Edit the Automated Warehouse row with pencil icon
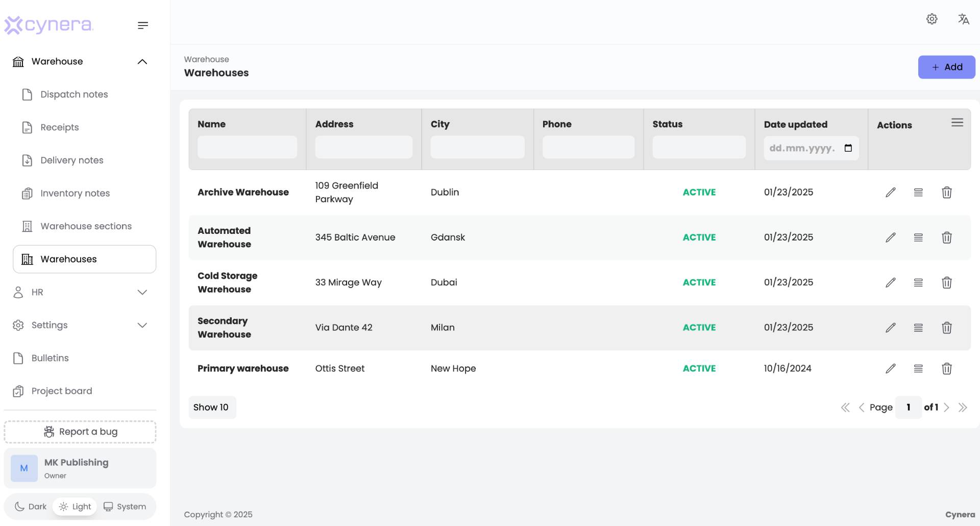The width and height of the screenshot is (980, 526). [x=890, y=237]
